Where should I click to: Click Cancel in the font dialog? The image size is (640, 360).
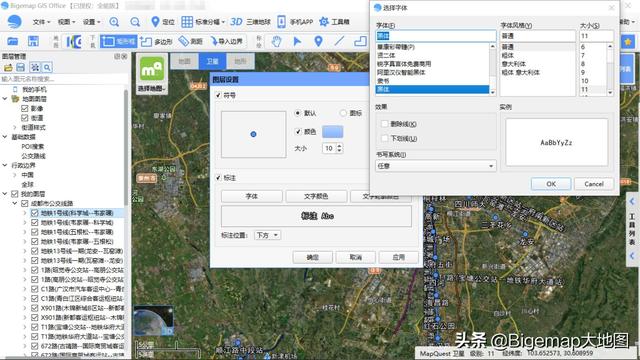[594, 184]
